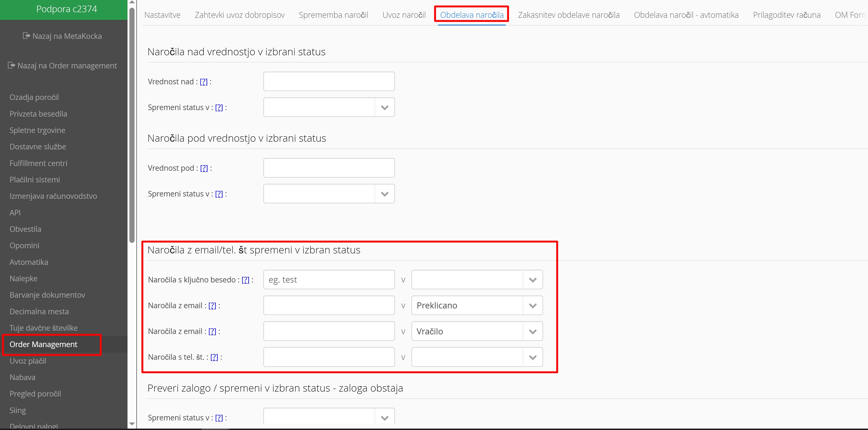Open Obdelava naročil - avtomatika tab

[x=686, y=15]
